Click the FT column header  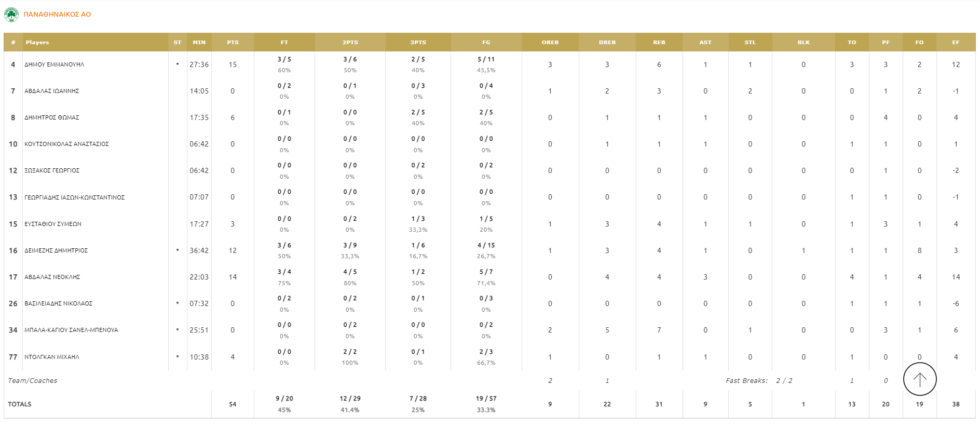[284, 43]
